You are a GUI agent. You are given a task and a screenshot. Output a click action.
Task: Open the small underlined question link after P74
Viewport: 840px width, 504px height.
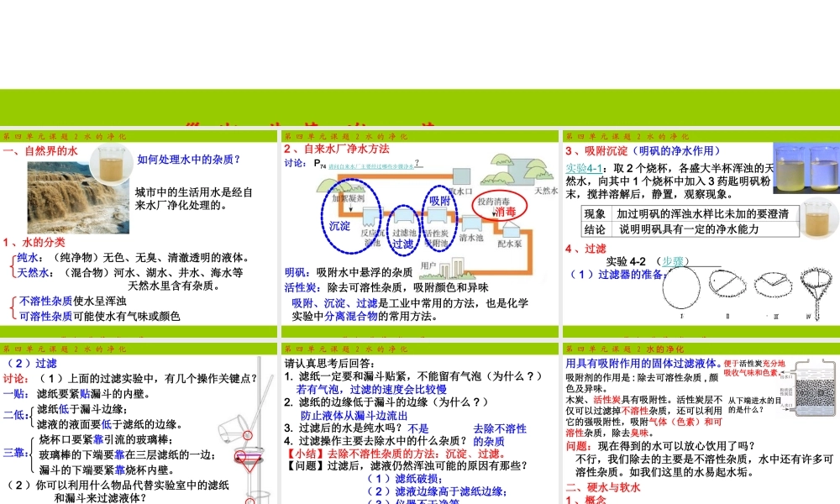pyautogui.click(x=370, y=166)
